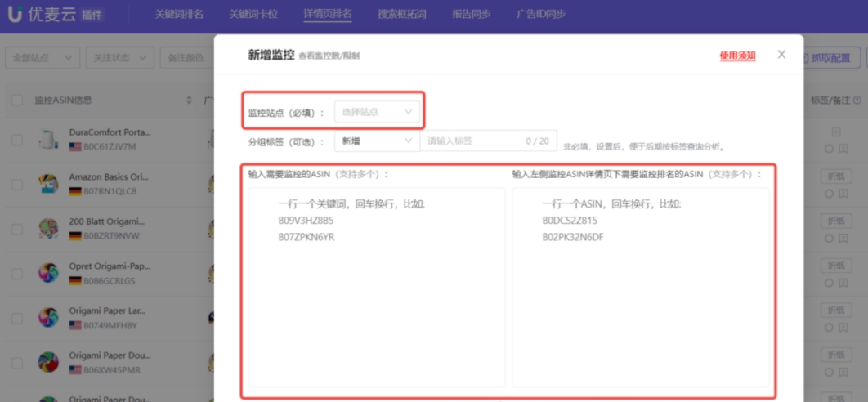
Task: Check the Opret Origami-Pap row checkbox
Action: (x=17, y=274)
